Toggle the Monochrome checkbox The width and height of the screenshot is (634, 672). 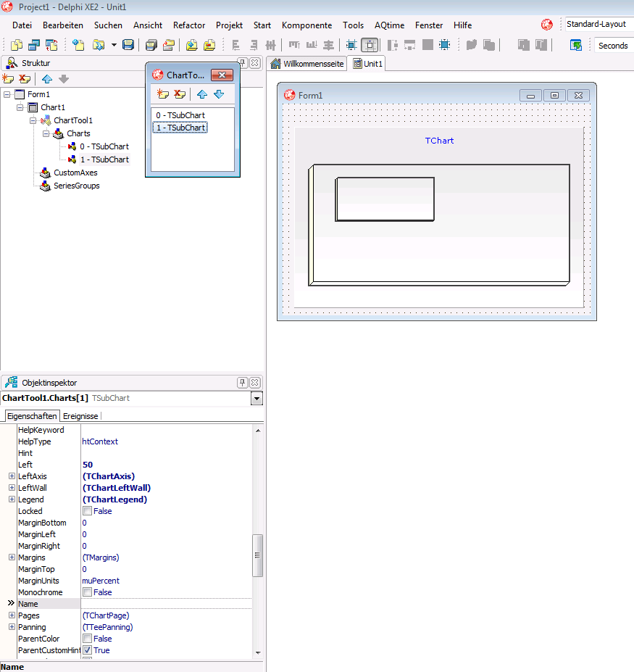[x=88, y=592]
